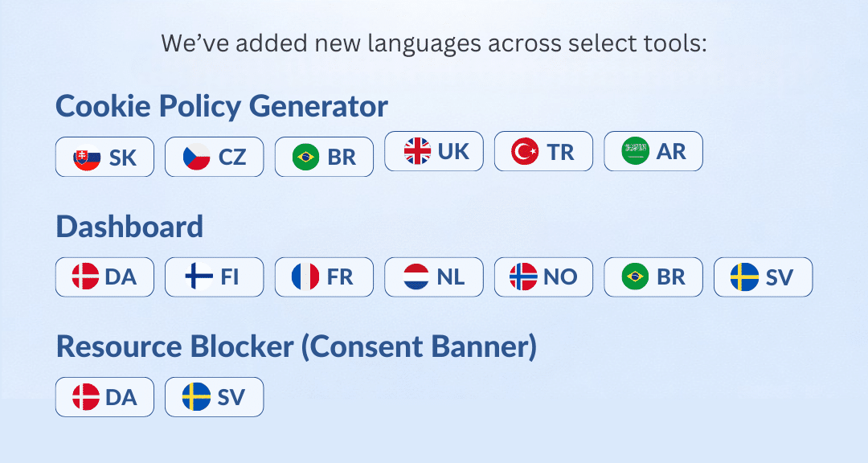Select the SV chip under Dashboard
The height and width of the screenshot is (463, 868).
click(763, 277)
